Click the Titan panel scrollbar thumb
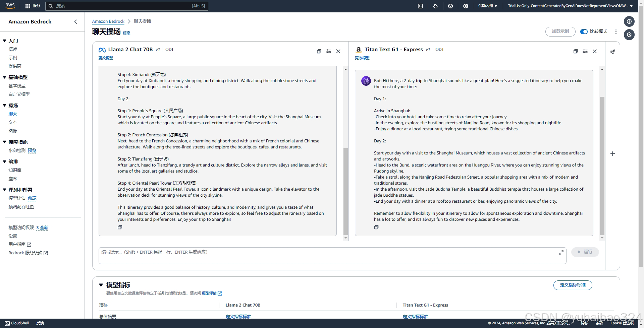The image size is (644, 328). pyautogui.click(x=602, y=166)
